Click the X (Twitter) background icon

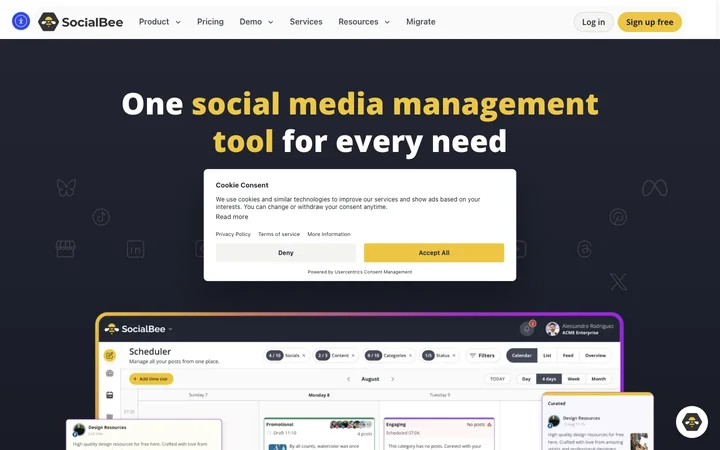point(618,281)
